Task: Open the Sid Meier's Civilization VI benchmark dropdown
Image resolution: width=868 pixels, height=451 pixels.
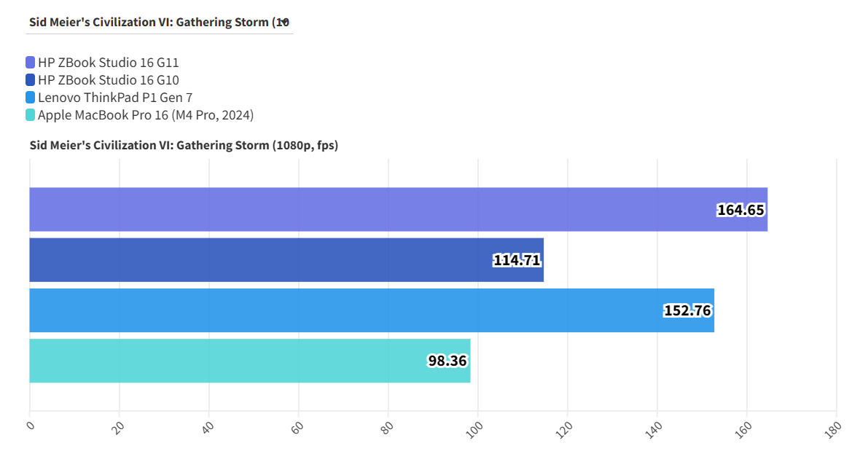Action: 160,22
